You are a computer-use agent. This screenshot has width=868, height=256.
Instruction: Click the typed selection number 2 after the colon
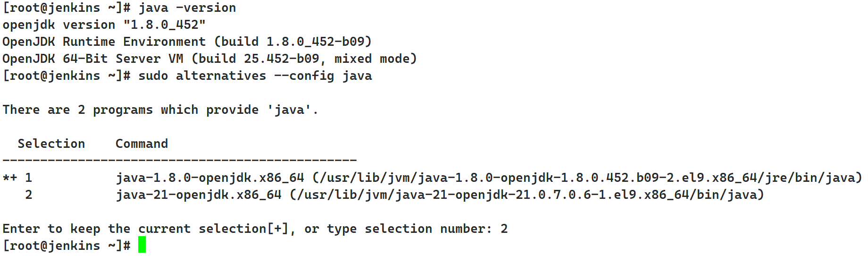[504, 229]
